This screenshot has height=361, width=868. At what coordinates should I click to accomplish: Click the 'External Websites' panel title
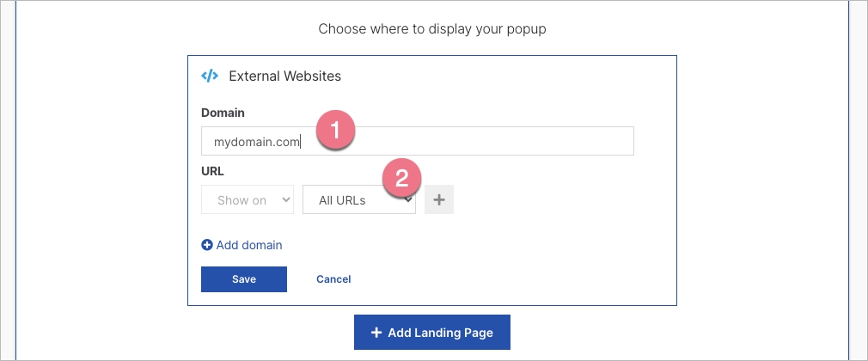coord(284,76)
